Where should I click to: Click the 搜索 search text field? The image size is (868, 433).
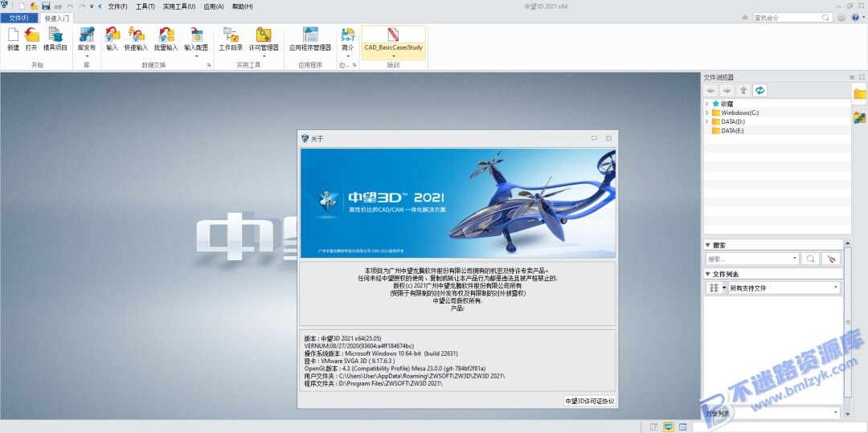[753, 258]
